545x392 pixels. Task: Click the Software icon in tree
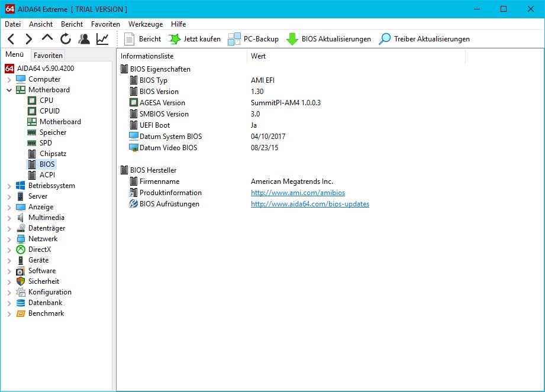(21, 271)
